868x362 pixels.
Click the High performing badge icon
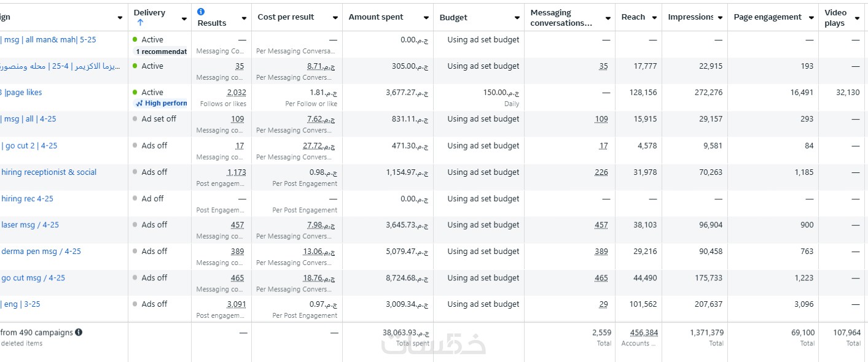pyautogui.click(x=139, y=104)
